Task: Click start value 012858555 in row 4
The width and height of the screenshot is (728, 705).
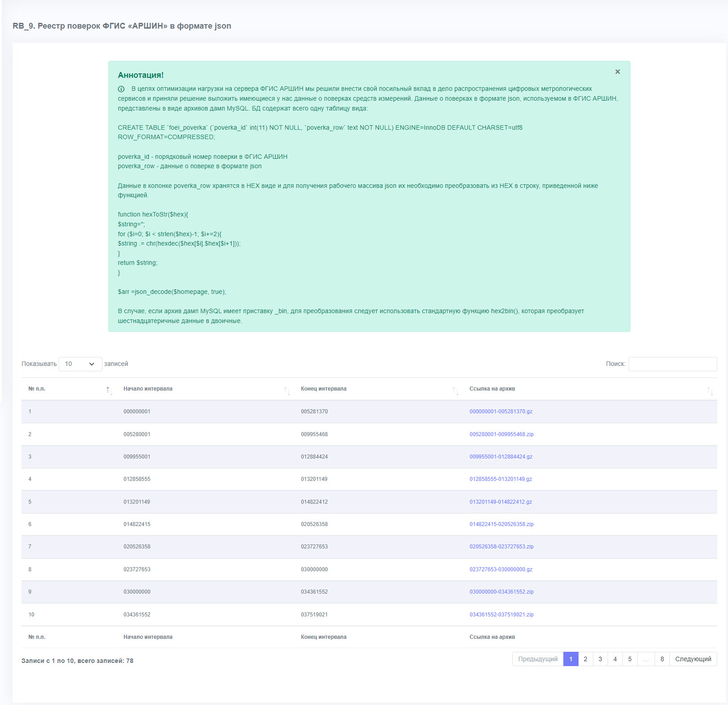Action: [x=137, y=479]
